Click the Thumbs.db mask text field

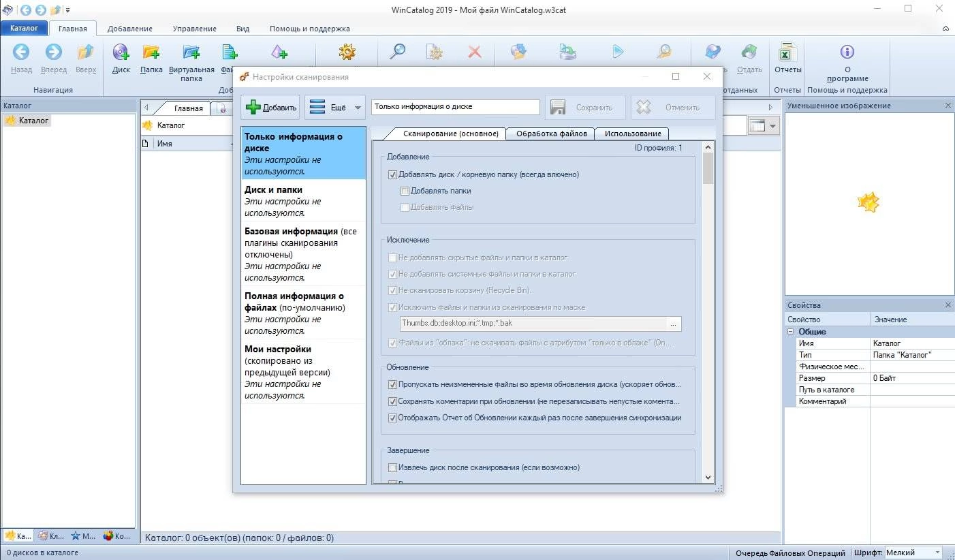[x=533, y=324]
